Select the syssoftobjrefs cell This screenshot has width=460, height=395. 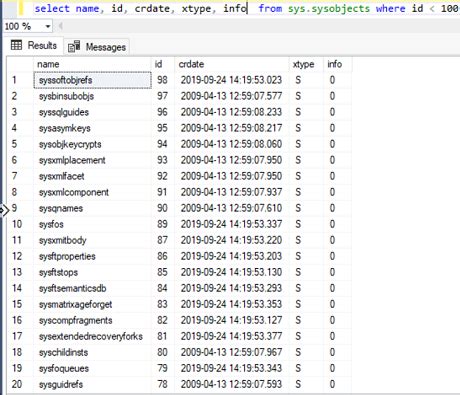[x=92, y=80]
